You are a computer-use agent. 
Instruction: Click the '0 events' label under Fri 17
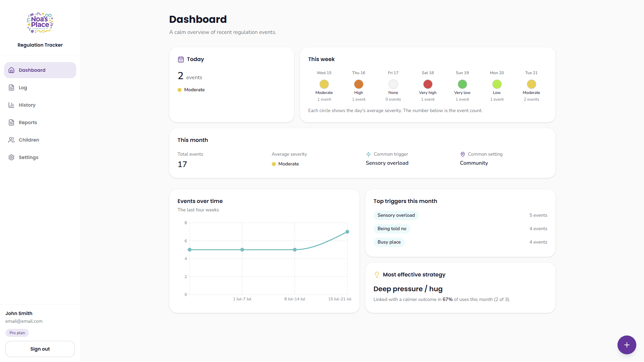pos(393,100)
